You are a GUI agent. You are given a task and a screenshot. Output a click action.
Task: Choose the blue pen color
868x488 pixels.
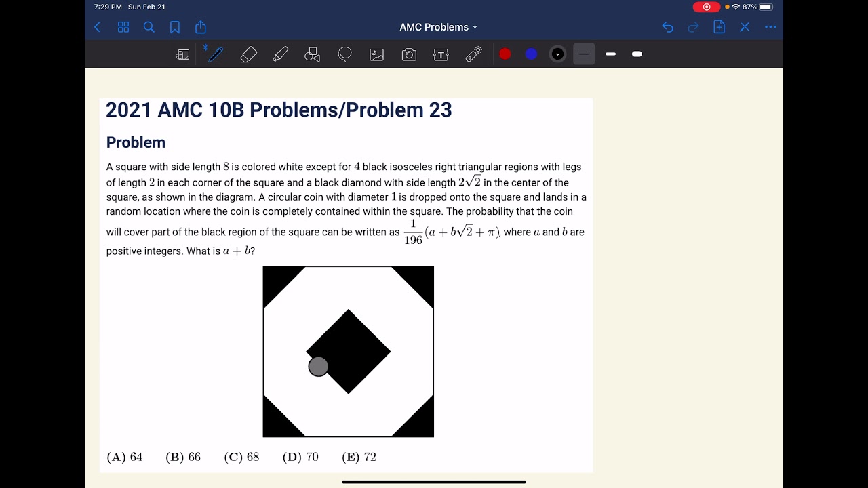click(x=532, y=54)
